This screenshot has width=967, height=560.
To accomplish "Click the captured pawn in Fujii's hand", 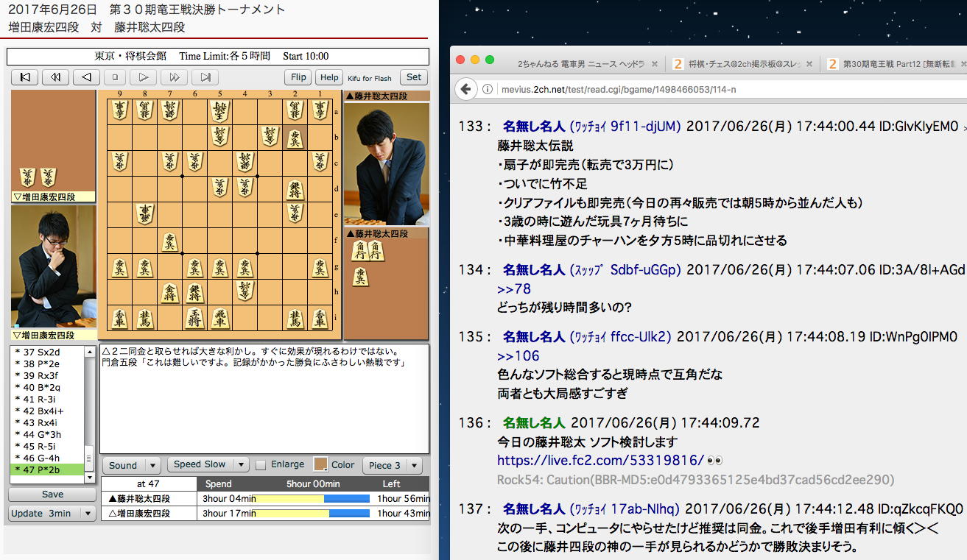I will 359,277.
